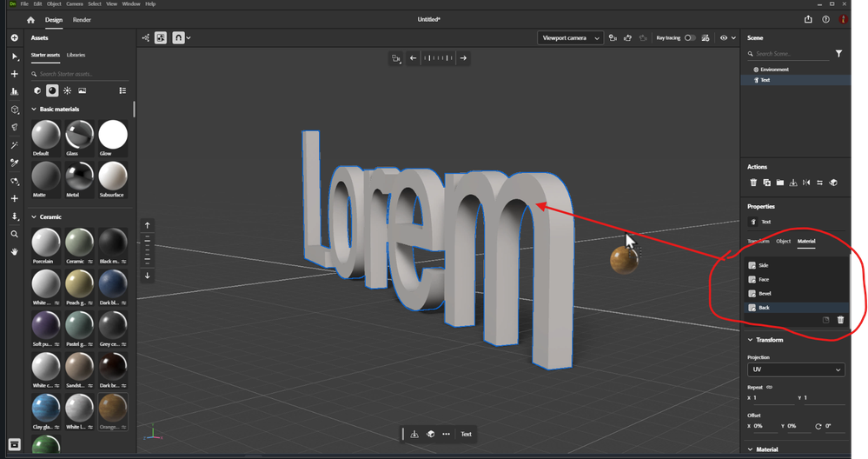
Task: Toggle the Ray tracing switch
Action: coord(690,38)
